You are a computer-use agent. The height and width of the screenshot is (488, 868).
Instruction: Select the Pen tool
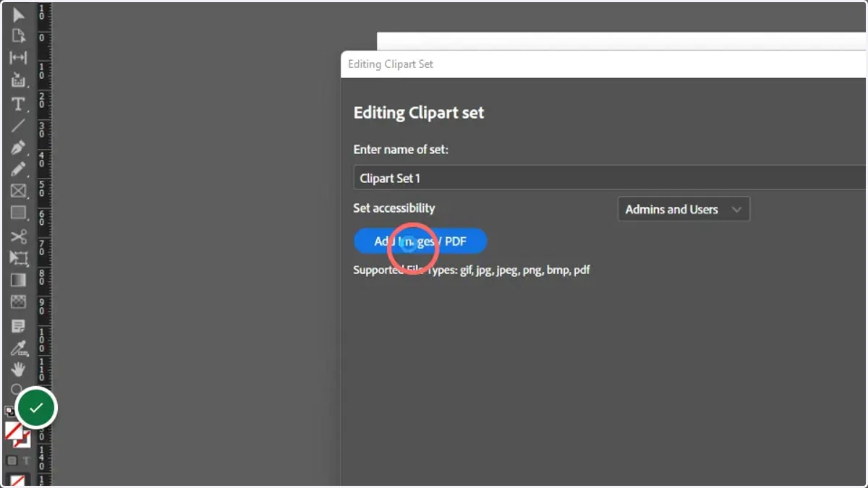click(x=18, y=147)
